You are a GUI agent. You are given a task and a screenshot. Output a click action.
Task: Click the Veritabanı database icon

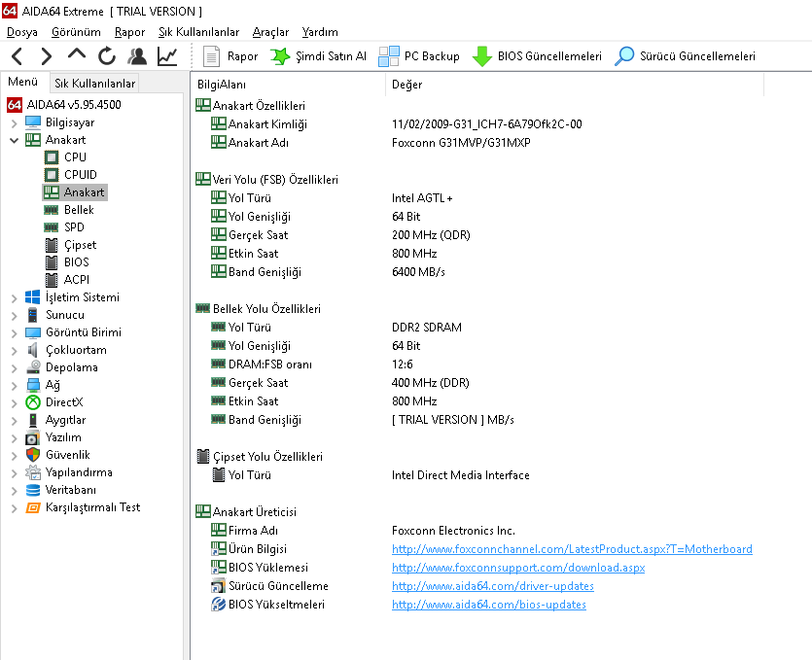pyautogui.click(x=33, y=490)
